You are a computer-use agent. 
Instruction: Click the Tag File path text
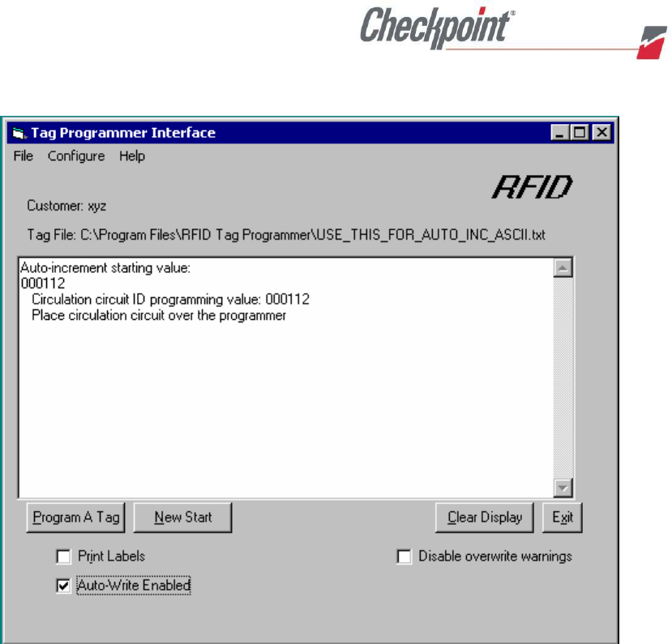[x=286, y=235]
